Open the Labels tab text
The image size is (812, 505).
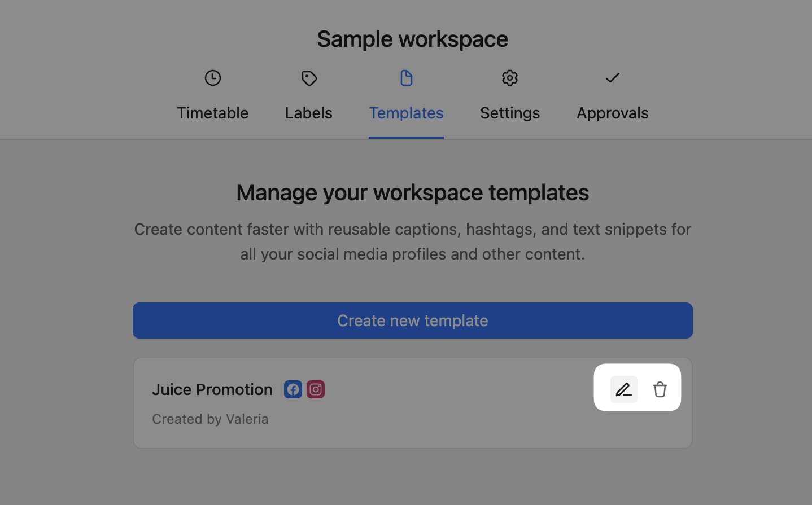309,113
